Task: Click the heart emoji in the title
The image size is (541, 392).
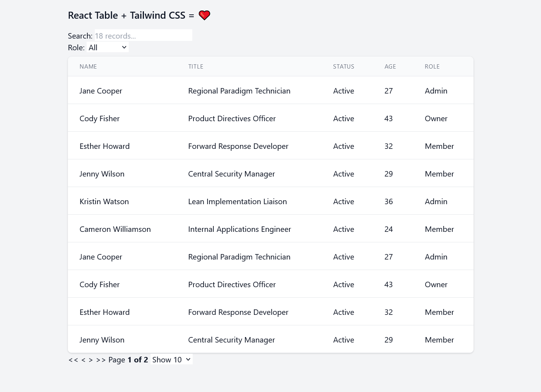Action: pyautogui.click(x=204, y=15)
